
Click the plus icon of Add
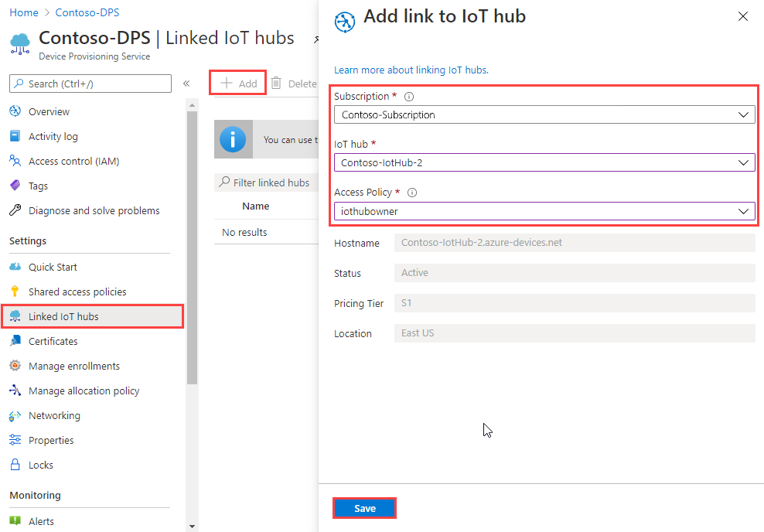coord(227,83)
